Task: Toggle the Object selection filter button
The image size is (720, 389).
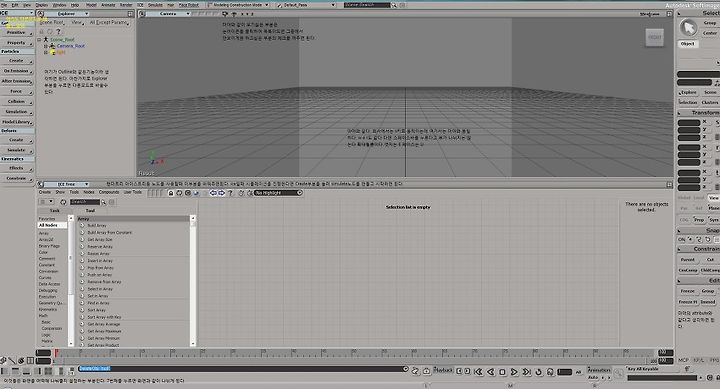Action: [x=687, y=44]
